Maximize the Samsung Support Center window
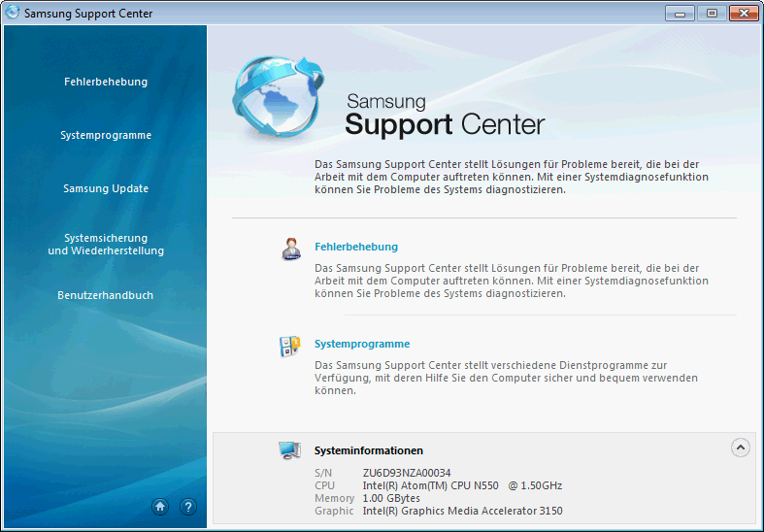Screen dimensions: 764x532 tap(712, 14)
